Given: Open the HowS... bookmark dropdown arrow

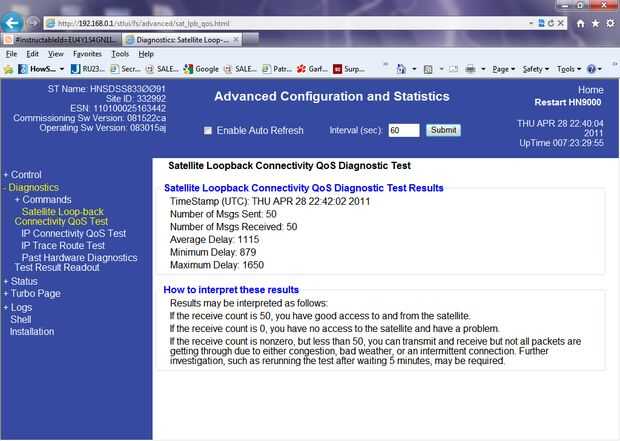Looking at the screenshot, I should point(62,69).
